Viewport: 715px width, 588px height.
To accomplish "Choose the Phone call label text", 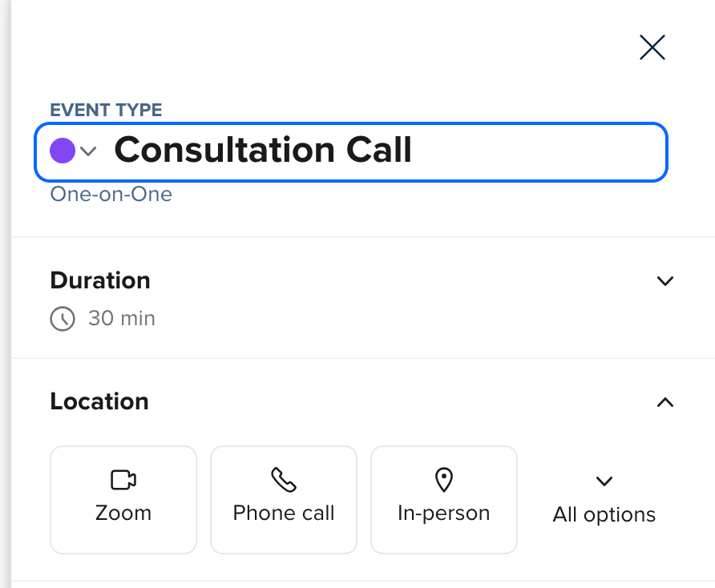I will pos(284,513).
